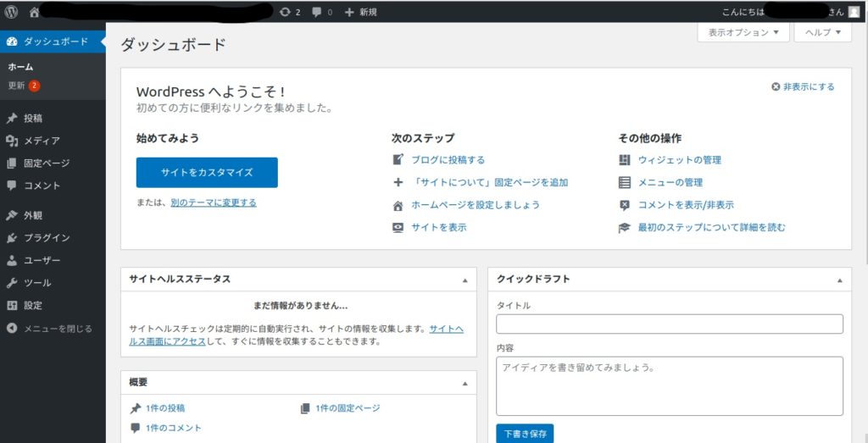Select ホーム submenu item

tap(20, 67)
